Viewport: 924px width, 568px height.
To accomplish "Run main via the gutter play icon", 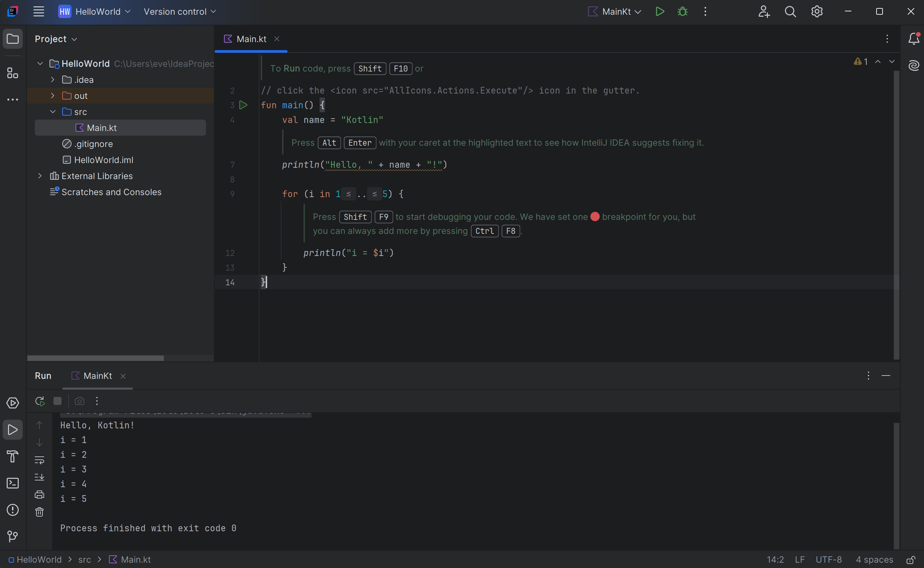I will click(243, 105).
